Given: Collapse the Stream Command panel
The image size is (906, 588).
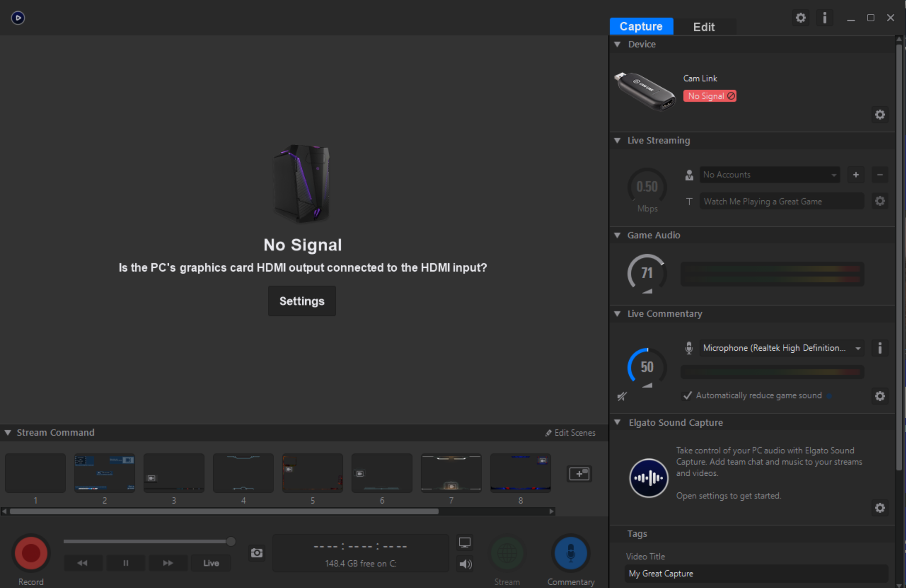Looking at the screenshot, I should tap(8, 432).
